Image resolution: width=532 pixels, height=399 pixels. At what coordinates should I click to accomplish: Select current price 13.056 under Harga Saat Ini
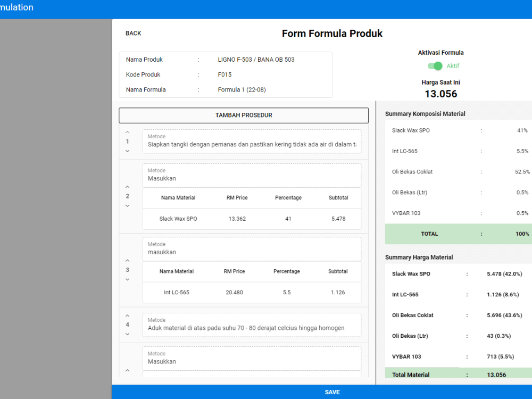coord(440,94)
